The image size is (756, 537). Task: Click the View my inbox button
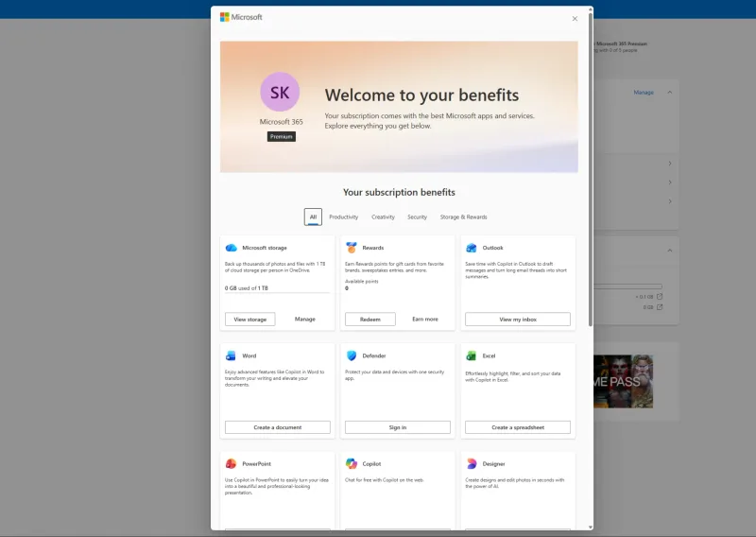518,319
